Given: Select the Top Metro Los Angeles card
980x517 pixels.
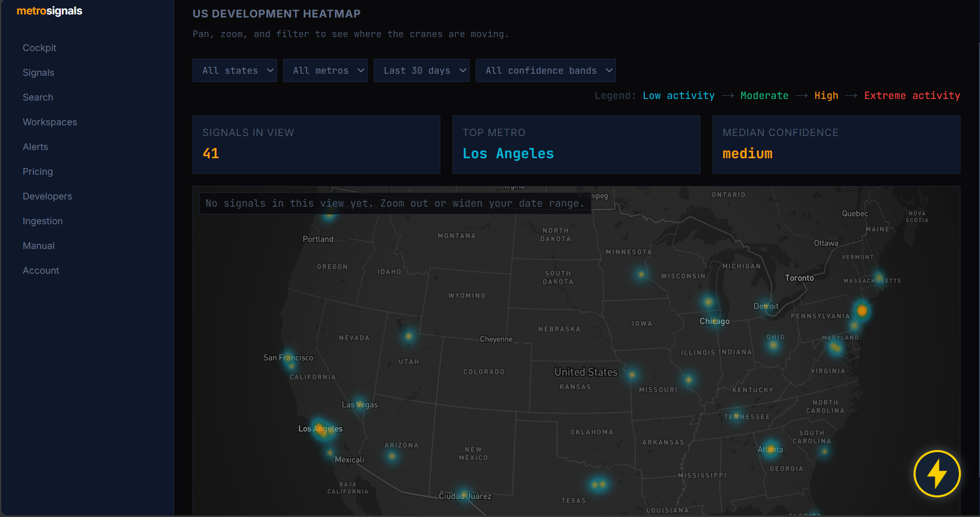Looking at the screenshot, I should pos(576,144).
